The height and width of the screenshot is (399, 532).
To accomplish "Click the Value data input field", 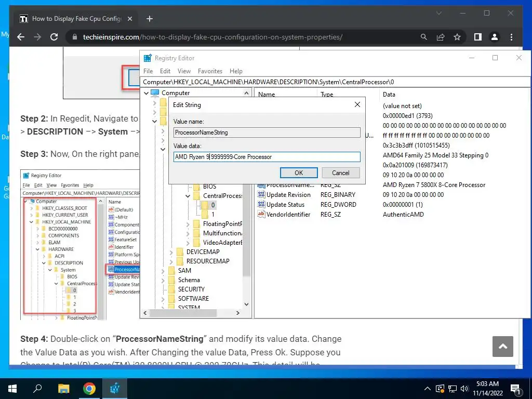I will click(x=267, y=157).
